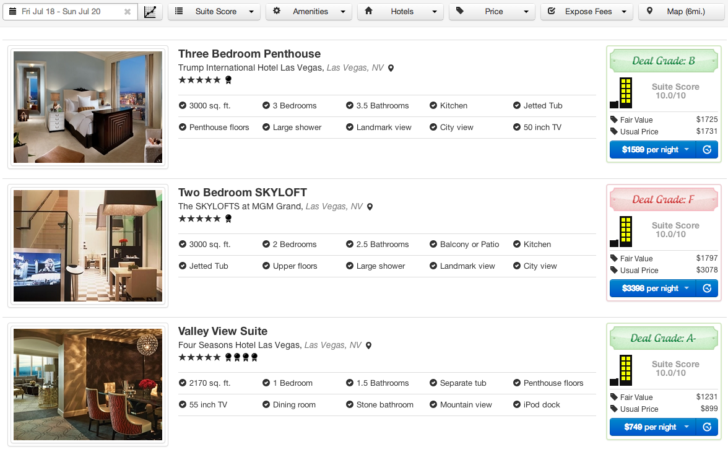Expand the Price filter dropdown
728x452 pixels.
(x=493, y=12)
